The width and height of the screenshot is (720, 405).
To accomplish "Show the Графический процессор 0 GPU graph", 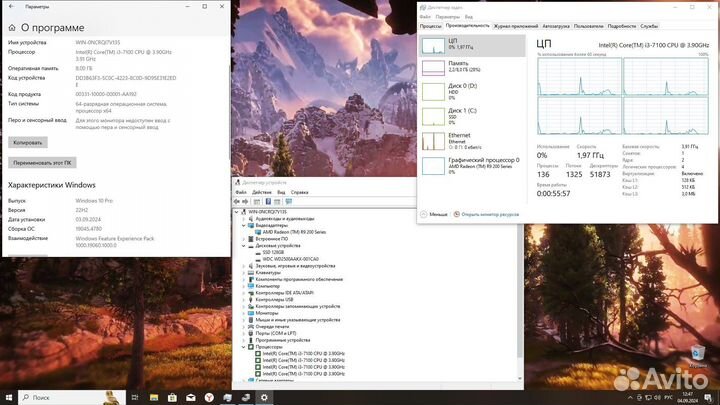I will pos(470,165).
